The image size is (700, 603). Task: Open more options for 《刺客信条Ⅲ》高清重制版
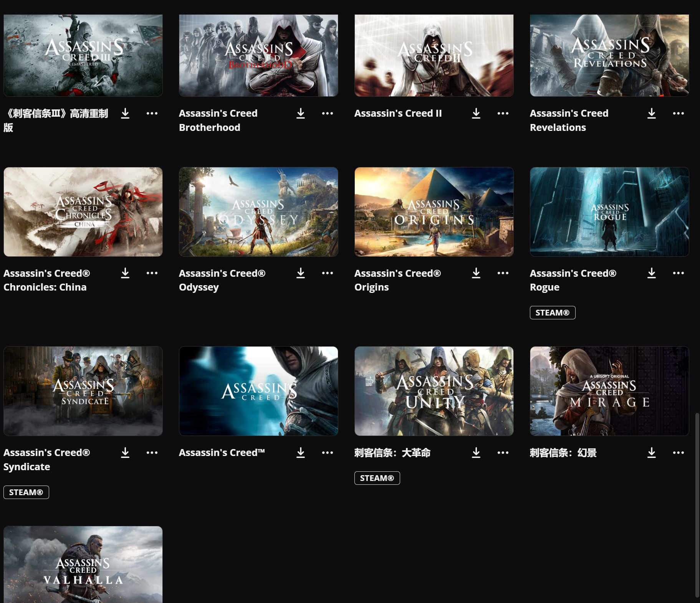point(152,113)
